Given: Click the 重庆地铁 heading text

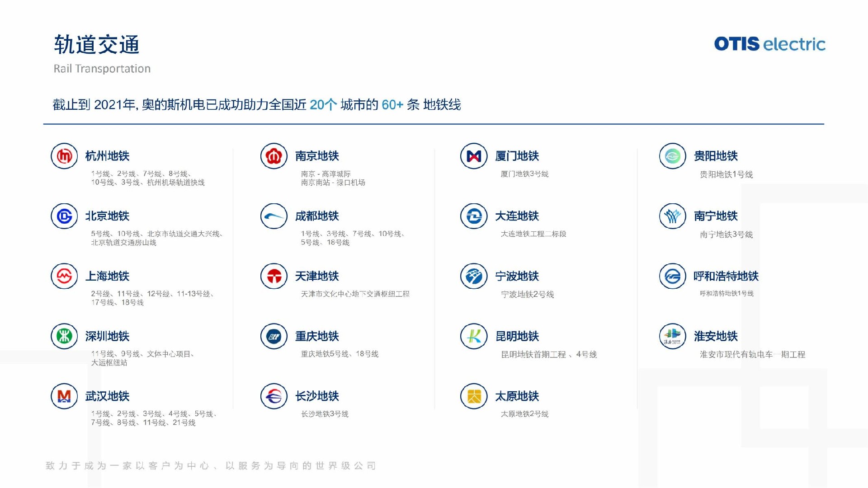Looking at the screenshot, I should point(317,336).
